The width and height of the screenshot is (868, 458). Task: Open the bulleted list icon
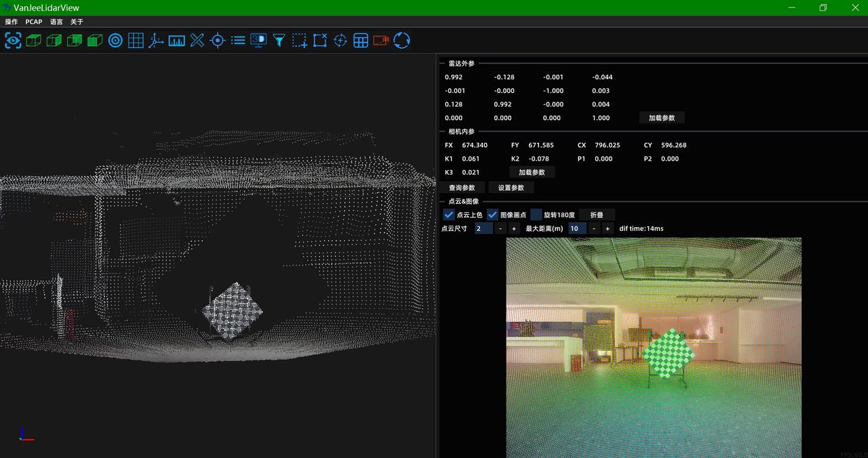(238, 41)
